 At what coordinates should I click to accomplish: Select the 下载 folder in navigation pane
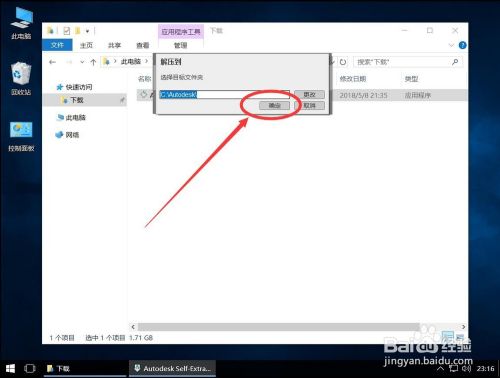(77, 100)
